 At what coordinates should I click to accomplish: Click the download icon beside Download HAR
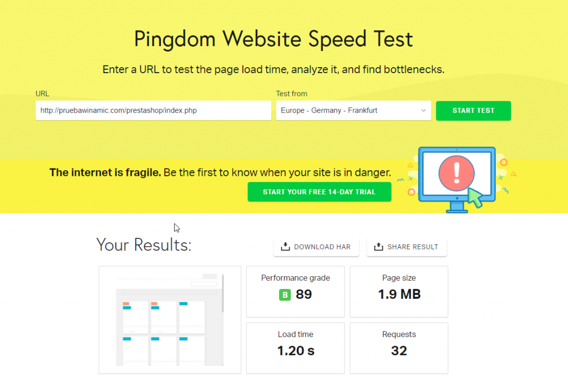(286, 247)
